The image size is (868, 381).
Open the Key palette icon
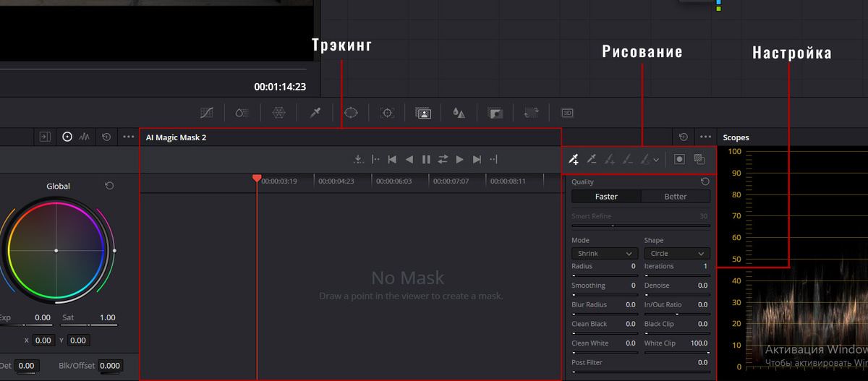(495, 113)
